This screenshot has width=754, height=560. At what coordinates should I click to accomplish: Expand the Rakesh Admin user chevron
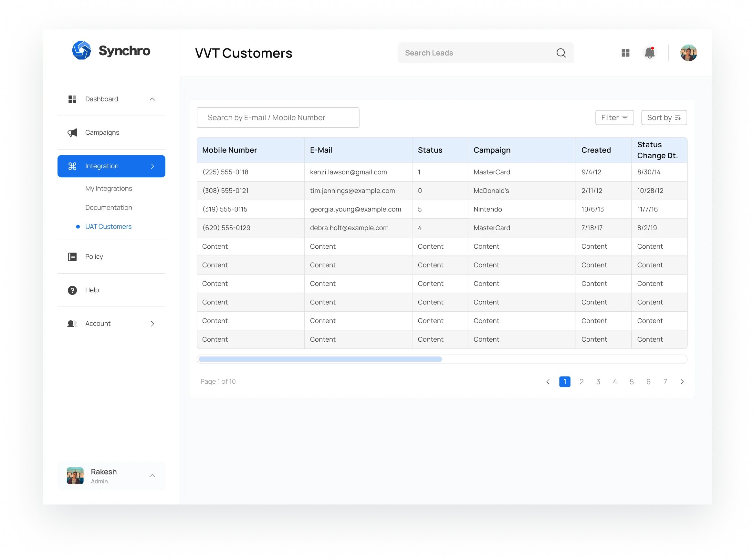click(152, 476)
